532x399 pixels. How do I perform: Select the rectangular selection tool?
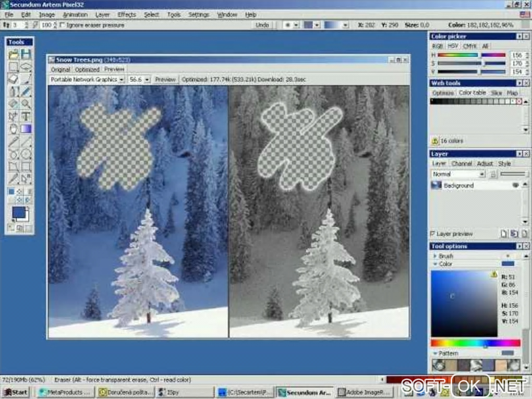click(13, 67)
